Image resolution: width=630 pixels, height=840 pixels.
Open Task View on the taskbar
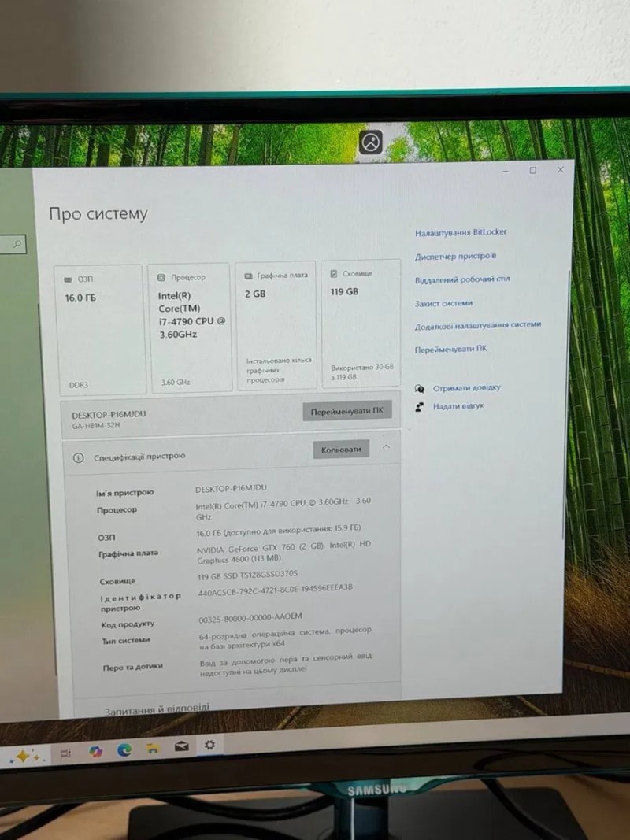coord(65,753)
